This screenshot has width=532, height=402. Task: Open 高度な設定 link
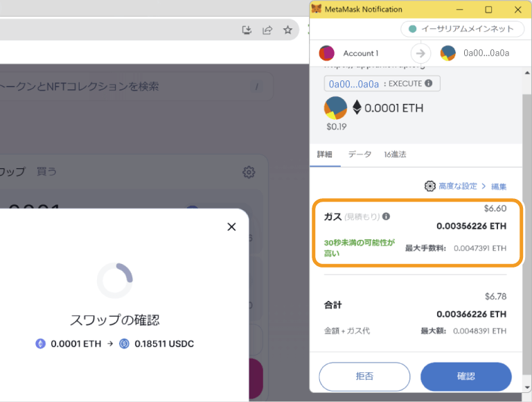pos(458,186)
